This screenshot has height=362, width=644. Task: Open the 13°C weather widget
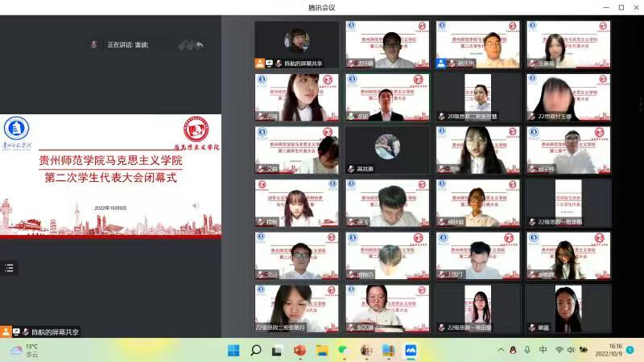pos(24,350)
